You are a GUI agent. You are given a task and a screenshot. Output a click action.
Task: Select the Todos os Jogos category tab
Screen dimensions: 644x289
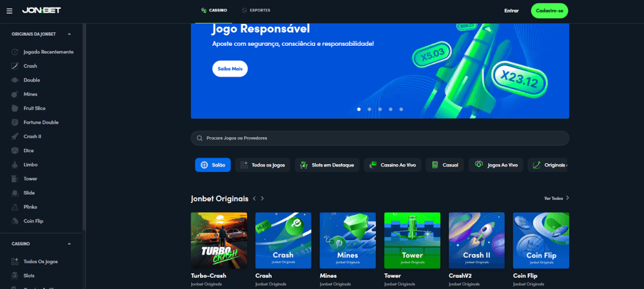263,165
